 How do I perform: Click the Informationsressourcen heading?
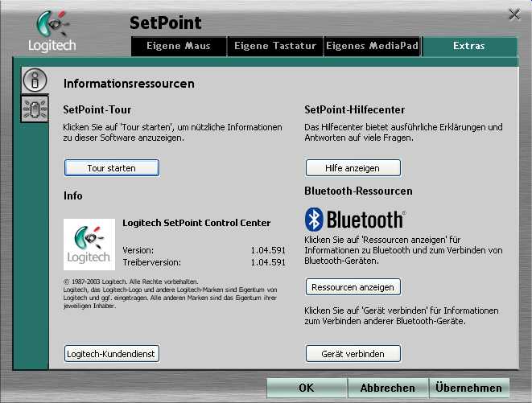coord(129,84)
